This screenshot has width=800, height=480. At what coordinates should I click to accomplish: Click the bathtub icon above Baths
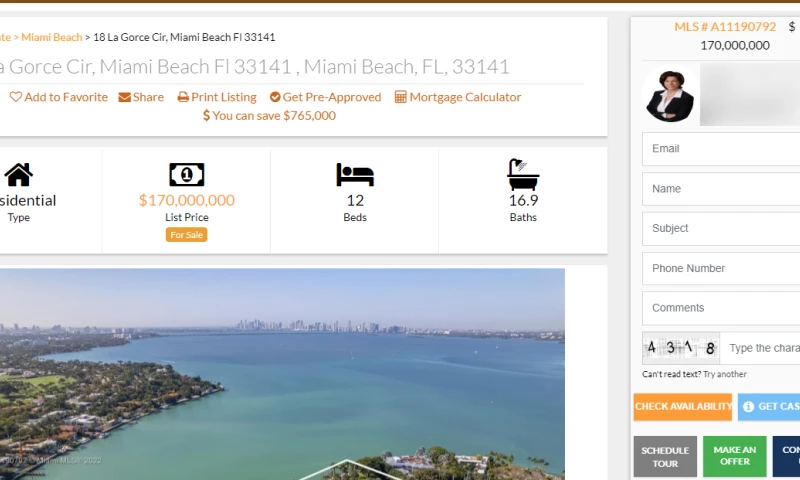pyautogui.click(x=523, y=174)
